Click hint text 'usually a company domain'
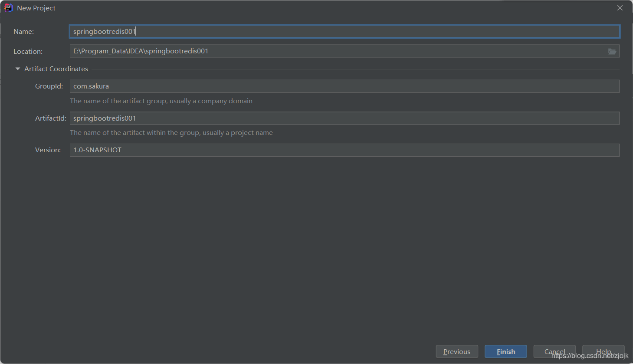The width and height of the screenshot is (633, 364). (x=211, y=101)
